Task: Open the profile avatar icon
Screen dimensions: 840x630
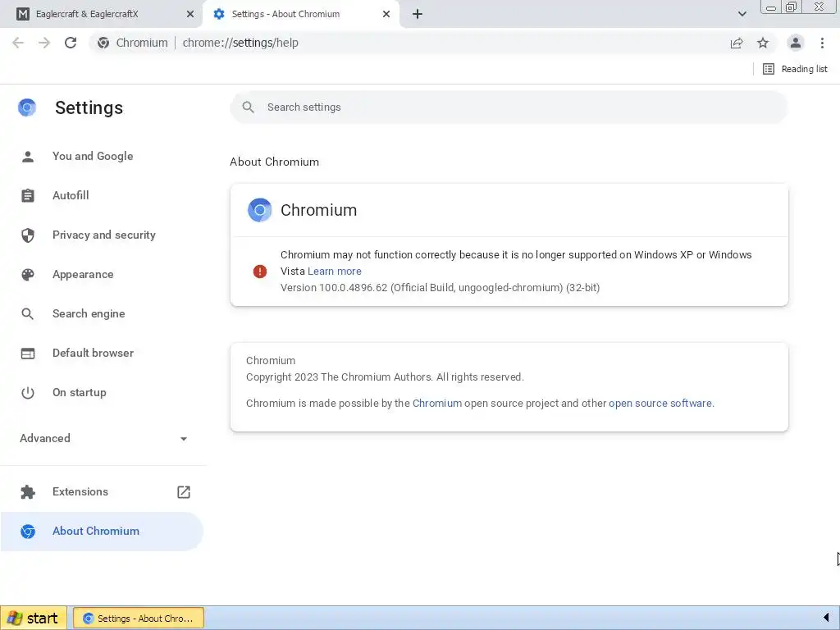Action: (796, 43)
